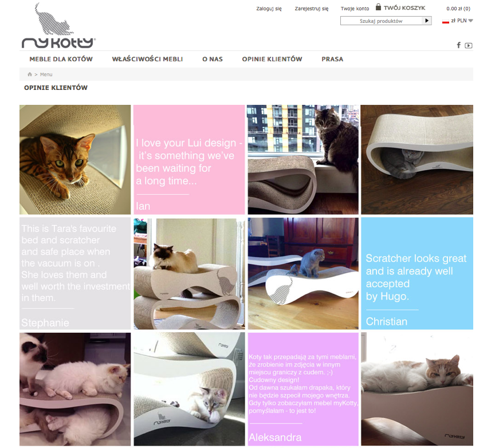Open Twoje konto link

pos(355,9)
